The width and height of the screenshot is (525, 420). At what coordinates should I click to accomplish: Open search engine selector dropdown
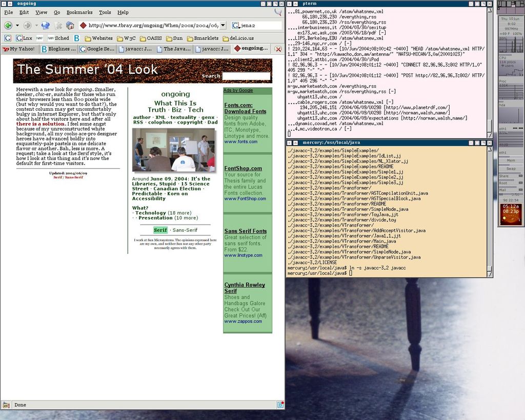[x=236, y=26]
